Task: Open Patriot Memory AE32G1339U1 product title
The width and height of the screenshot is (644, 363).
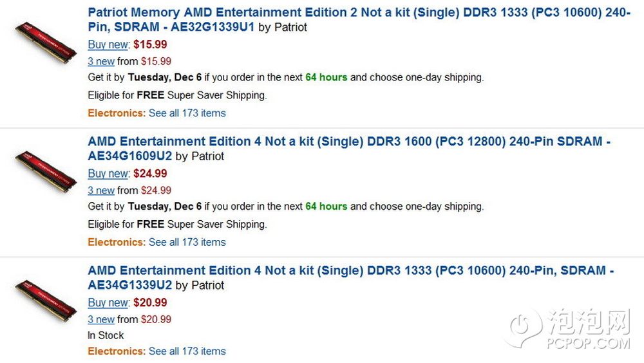Action: pos(359,12)
